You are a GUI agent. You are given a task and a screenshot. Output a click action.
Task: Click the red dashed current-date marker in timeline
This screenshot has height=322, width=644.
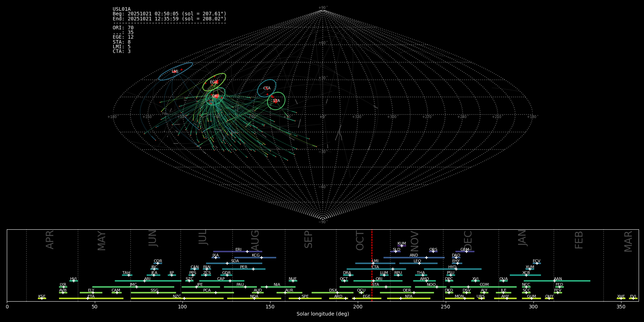[372, 265]
